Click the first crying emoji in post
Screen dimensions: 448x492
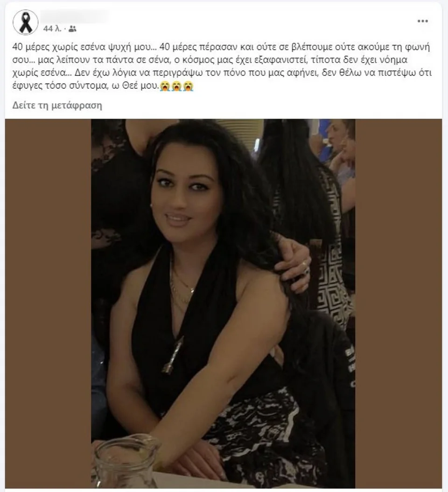pos(165,86)
